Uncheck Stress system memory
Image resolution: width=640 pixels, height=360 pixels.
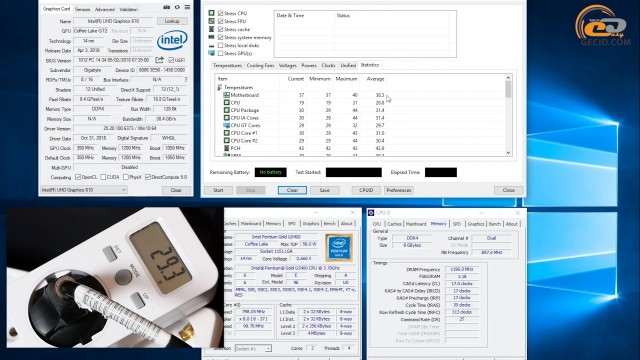pyautogui.click(x=220, y=37)
